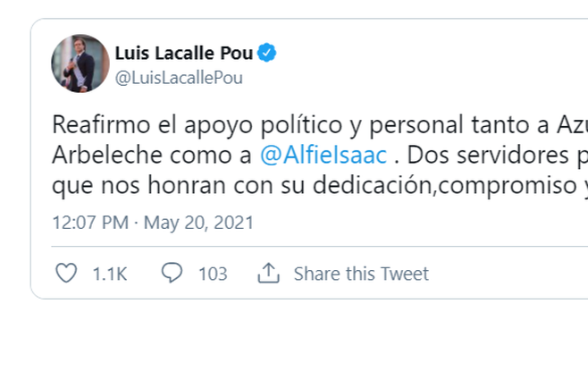Click the Share this Tweet label
The image size is (588, 380).
pyautogui.click(x=361, y=274)
